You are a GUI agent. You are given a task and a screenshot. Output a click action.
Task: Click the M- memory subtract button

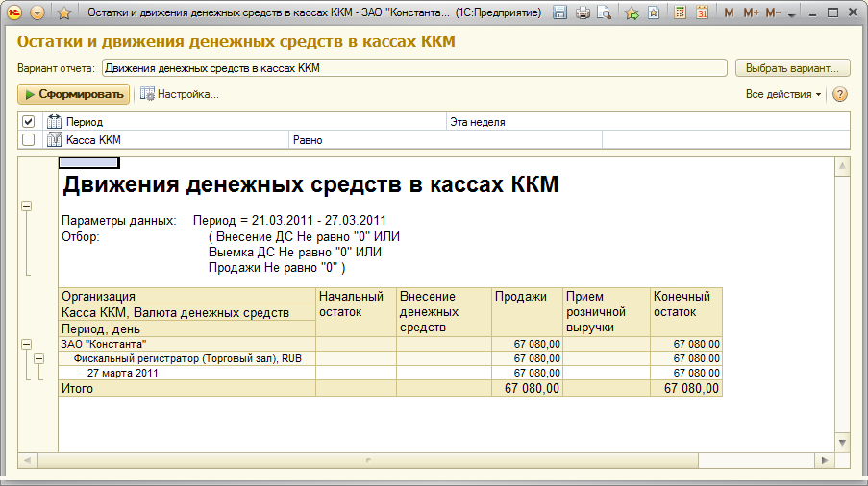[774, 12]
